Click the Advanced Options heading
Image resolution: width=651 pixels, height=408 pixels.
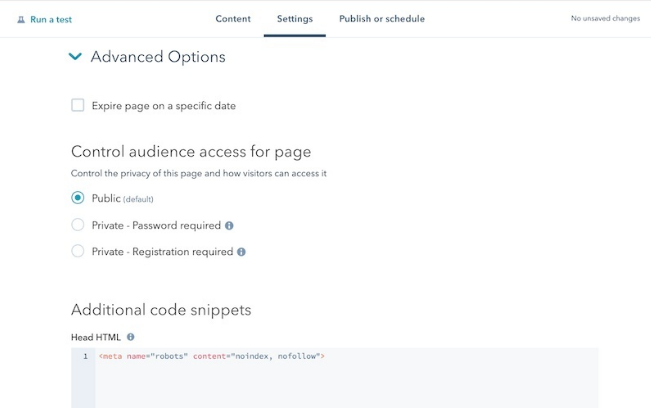(x=158, y=57)
